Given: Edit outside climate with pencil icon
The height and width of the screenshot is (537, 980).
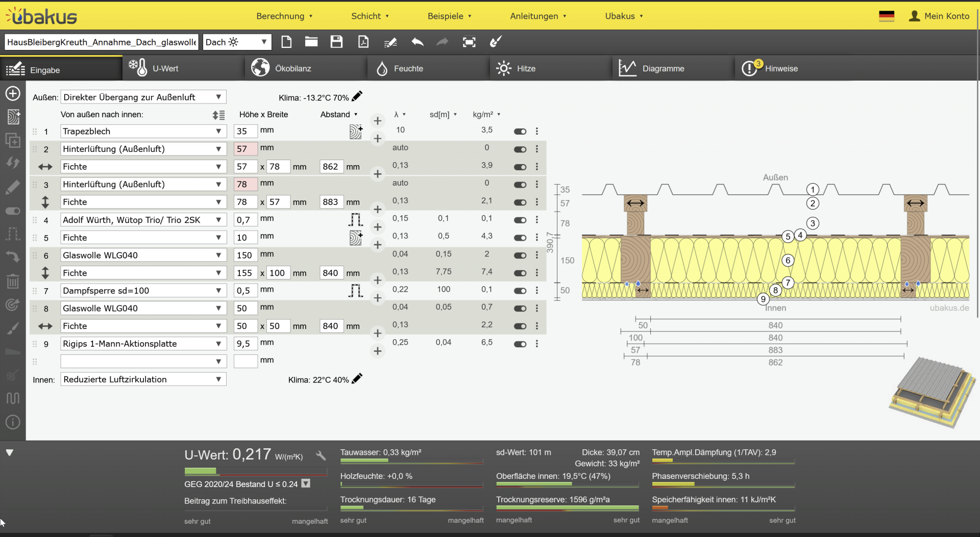Looking at the screenshot, I should coord(357,96).
